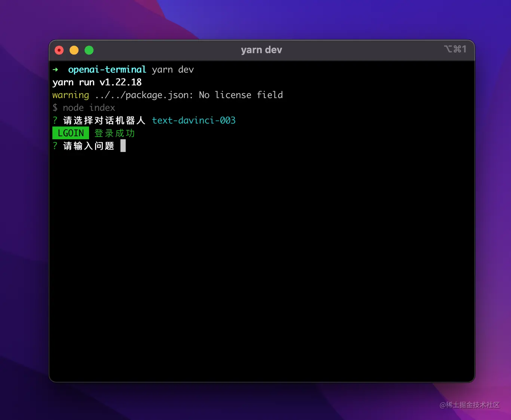Click the yellow "warning" word
The image size is (511, 420).
(x=71, y=95)
